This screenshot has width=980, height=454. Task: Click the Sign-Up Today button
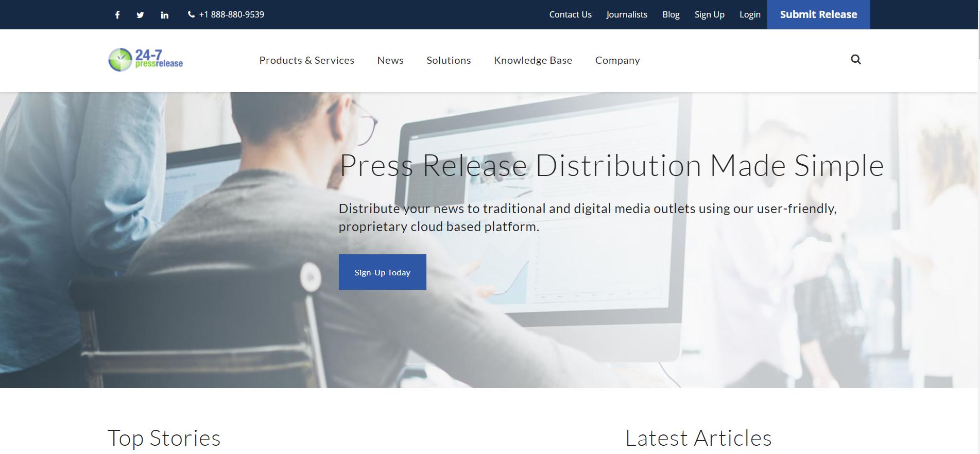pos(382,272)
